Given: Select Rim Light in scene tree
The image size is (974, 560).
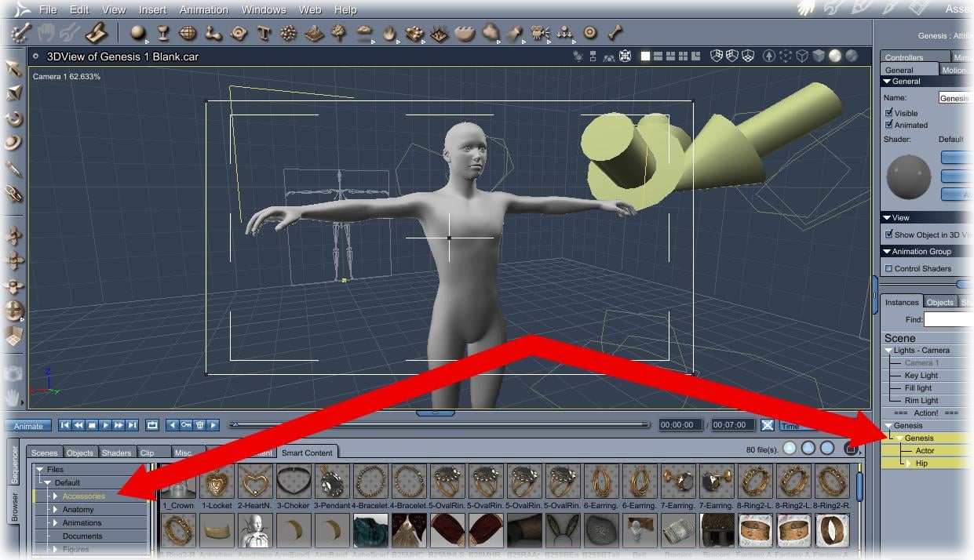Looking at the screenshot, I should [x=921, y=401].
